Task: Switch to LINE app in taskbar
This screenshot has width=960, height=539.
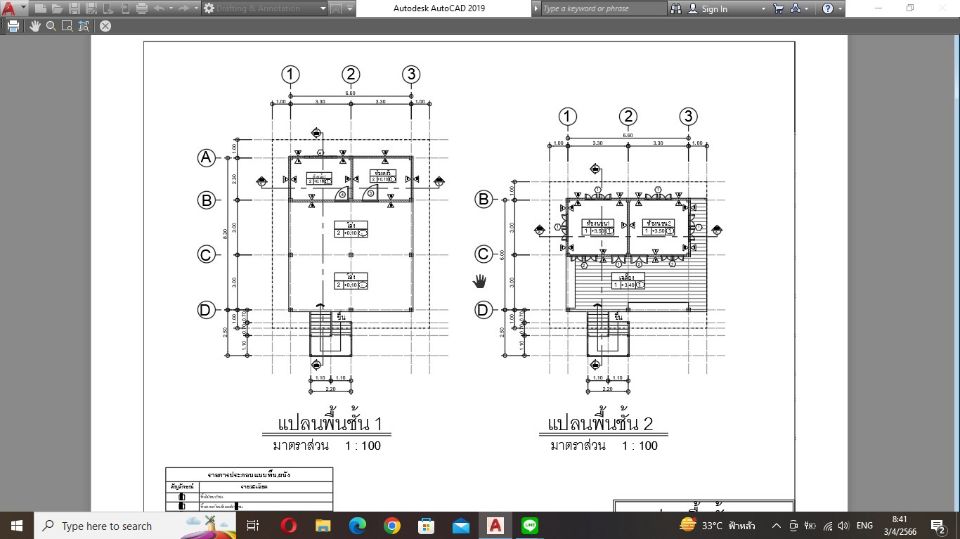Action: point(529,525)
